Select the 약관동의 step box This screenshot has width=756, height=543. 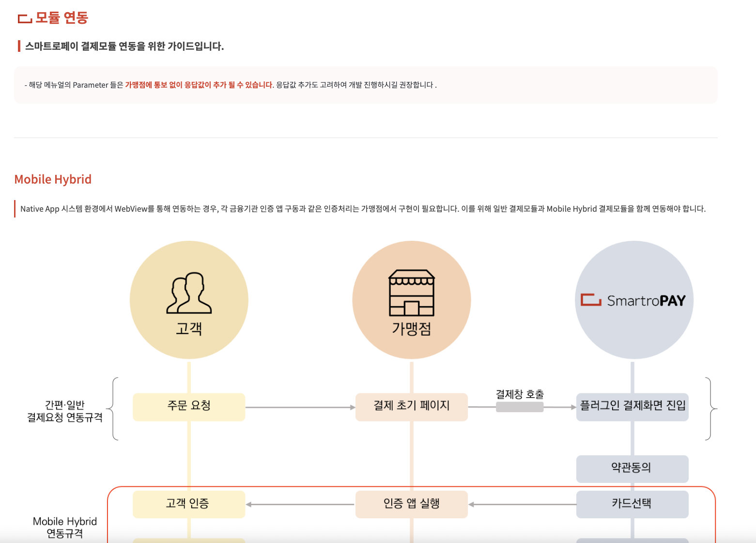[633, 469]
